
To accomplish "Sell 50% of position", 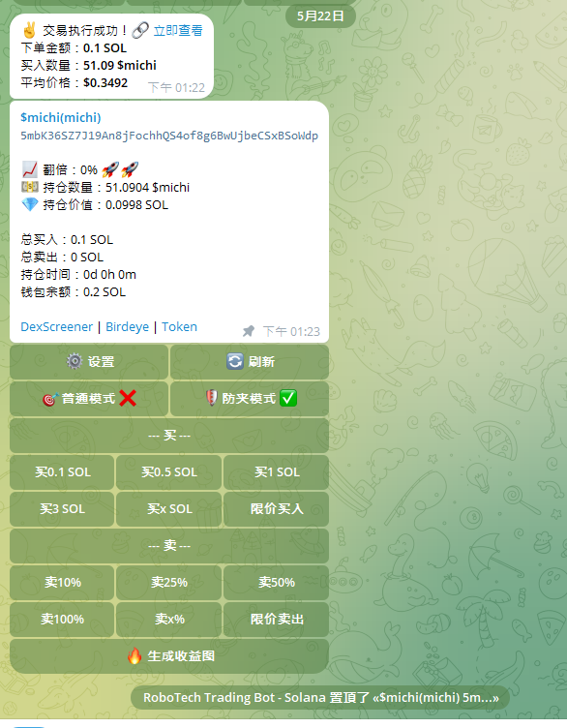I will 276,582.
